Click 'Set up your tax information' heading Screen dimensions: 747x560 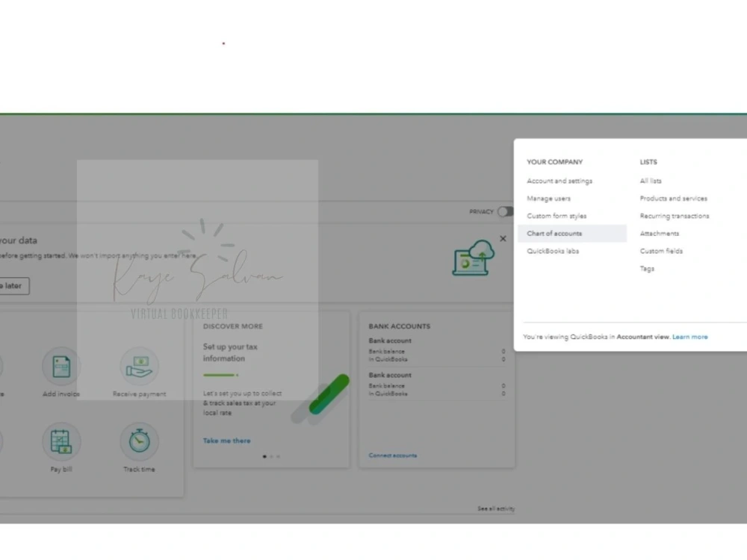(230, 352)
